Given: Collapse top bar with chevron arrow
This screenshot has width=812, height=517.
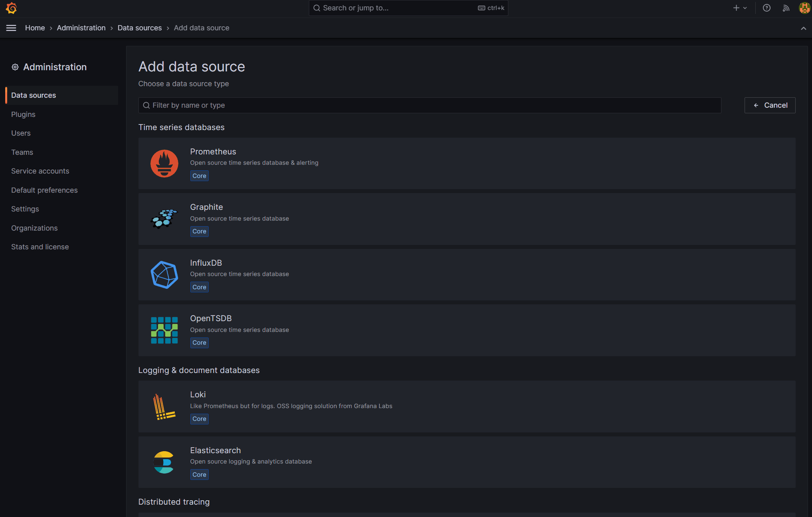Looking at the screenshot, I should click(x=803, y=28).
